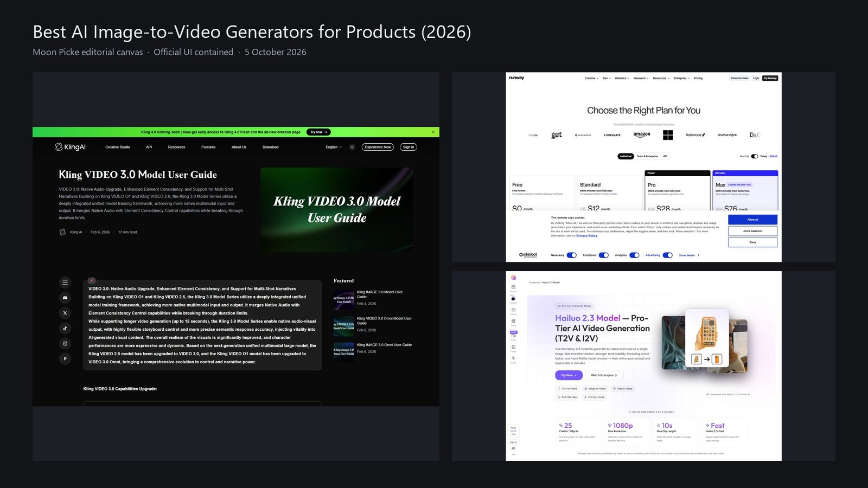
Task: Open Design in Hailuo sidebar
Action: (x=513, y=300)
